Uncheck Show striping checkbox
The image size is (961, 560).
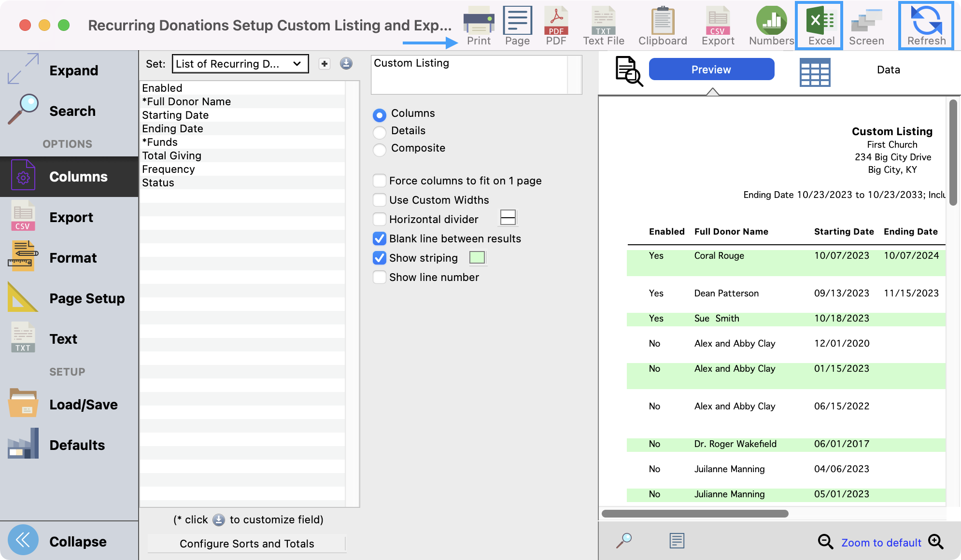tap(380, 258)
